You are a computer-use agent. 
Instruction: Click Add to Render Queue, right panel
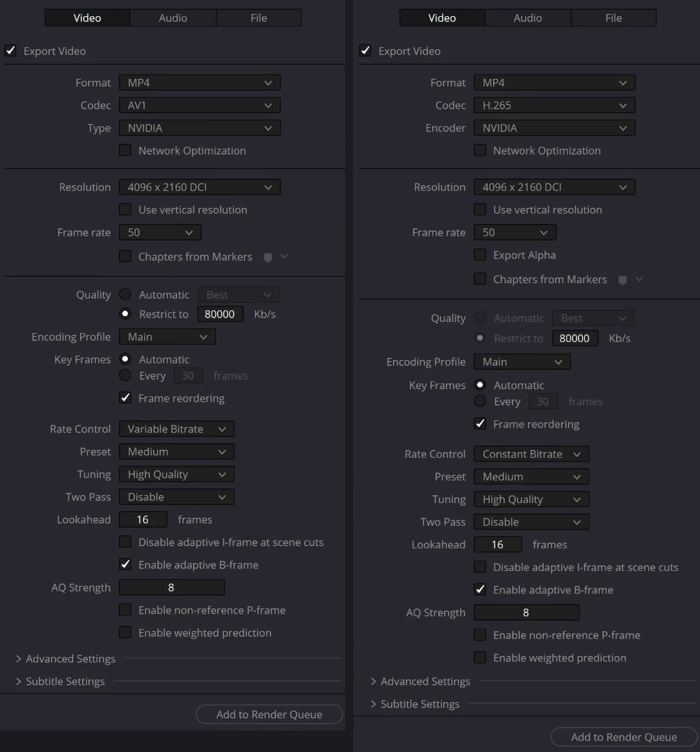pos(624,736)
